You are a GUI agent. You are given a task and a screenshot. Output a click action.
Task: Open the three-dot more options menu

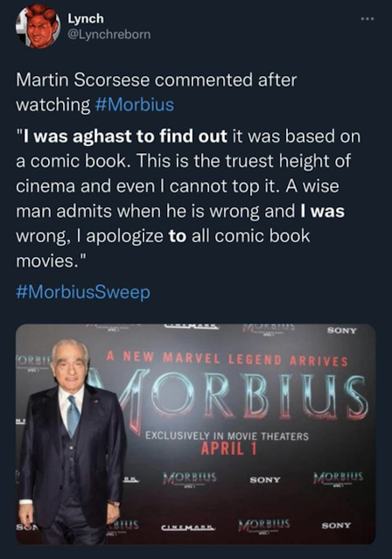click(x=367, y=18)
